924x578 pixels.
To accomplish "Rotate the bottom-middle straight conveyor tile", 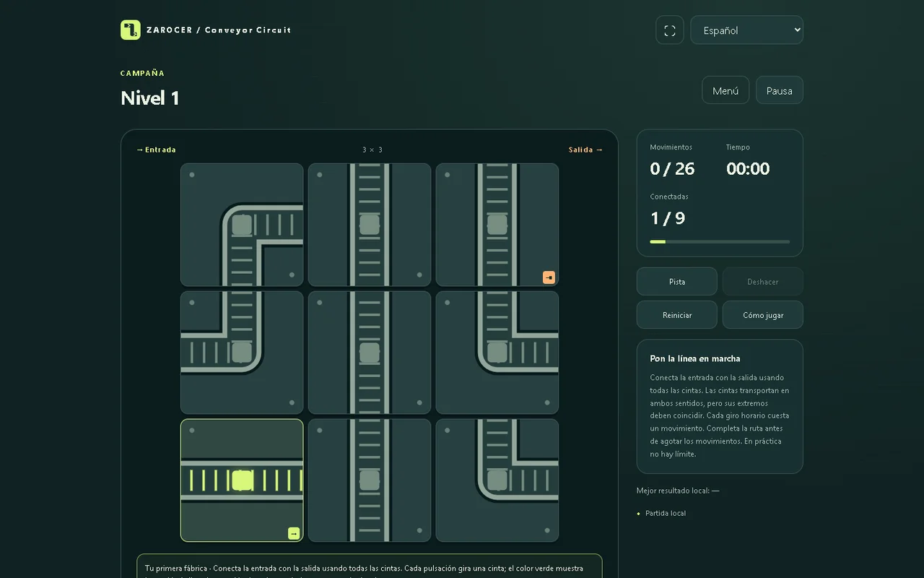I will [x=370, y=480].
